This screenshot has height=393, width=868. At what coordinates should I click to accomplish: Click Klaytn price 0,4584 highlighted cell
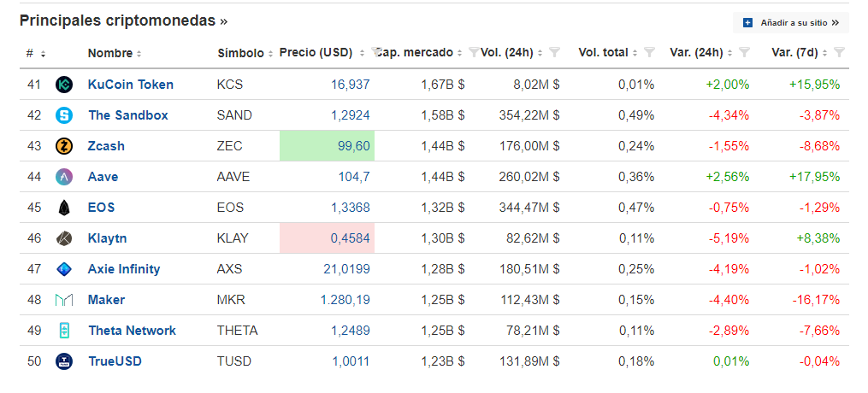pos(328,238)
